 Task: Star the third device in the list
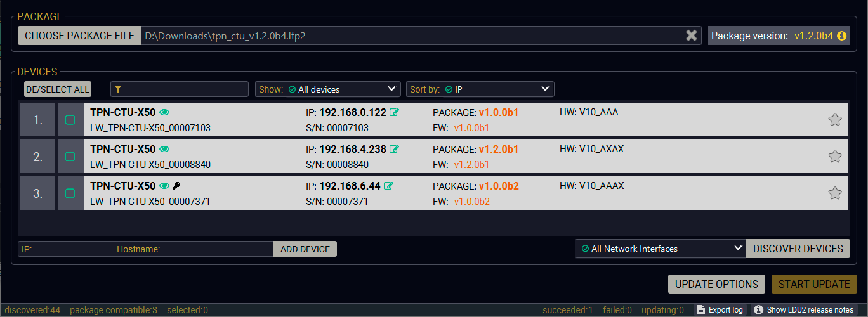click(835, 193)
